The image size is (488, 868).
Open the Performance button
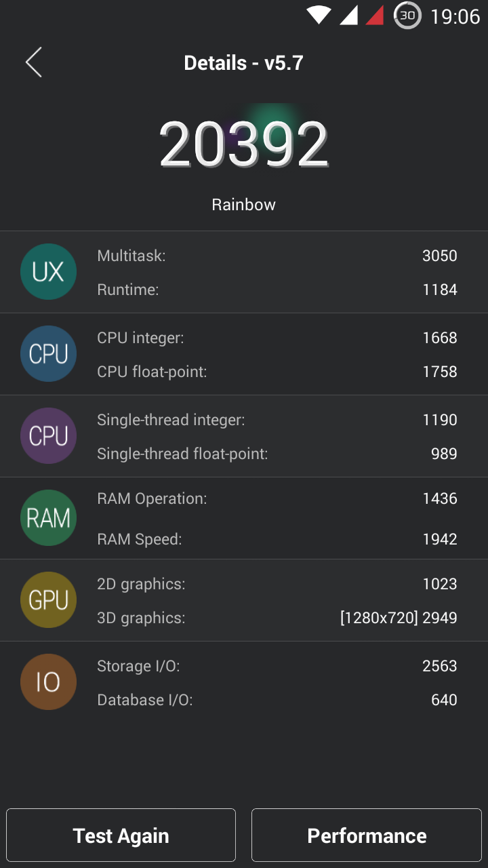click(x=367, y=835)
